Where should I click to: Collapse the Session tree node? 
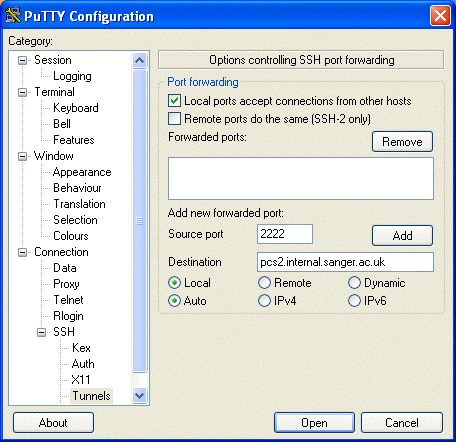(x=23, y=60)
